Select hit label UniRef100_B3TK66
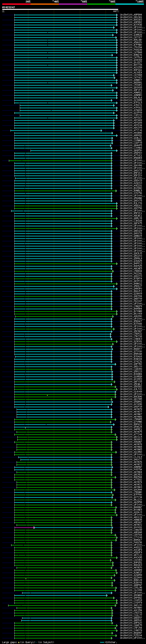146x644 pixels. coord(131,324)
